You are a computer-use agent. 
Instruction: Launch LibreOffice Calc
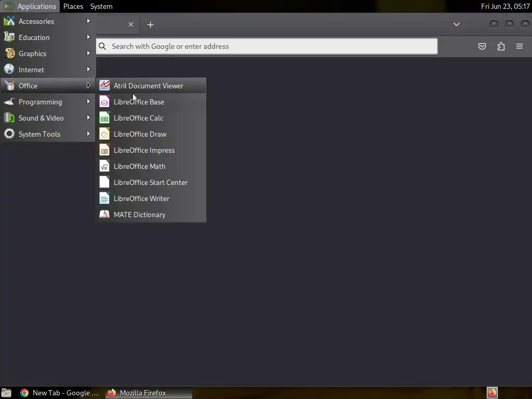tap(151, 118)
